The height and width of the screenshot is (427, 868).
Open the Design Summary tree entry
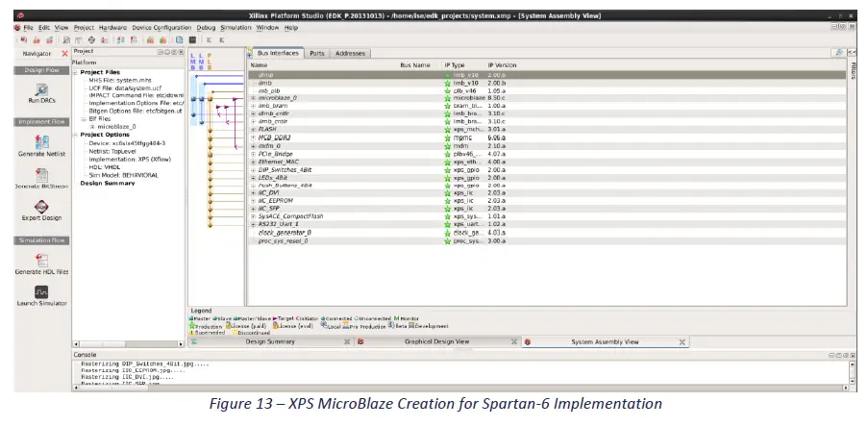[x=108, y=184]
